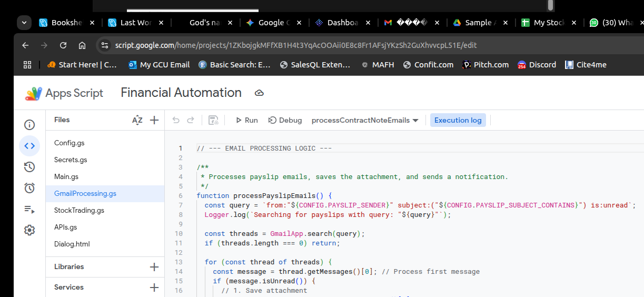Screen dimensions: 644x297
Task: Open the Triggers alarm clock icon
Action: [29, 188]
